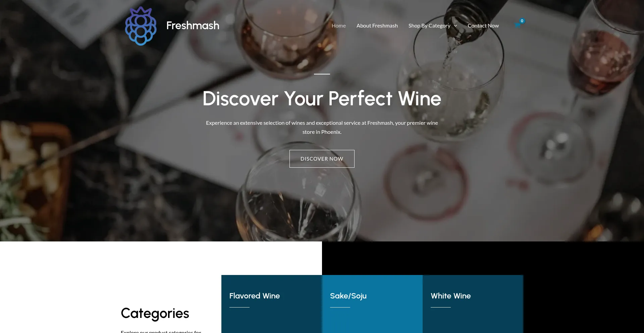Viewport: 644px width, 333px height.
Task: Click the DISCOVER NOW button
Action: click(322, 159)
